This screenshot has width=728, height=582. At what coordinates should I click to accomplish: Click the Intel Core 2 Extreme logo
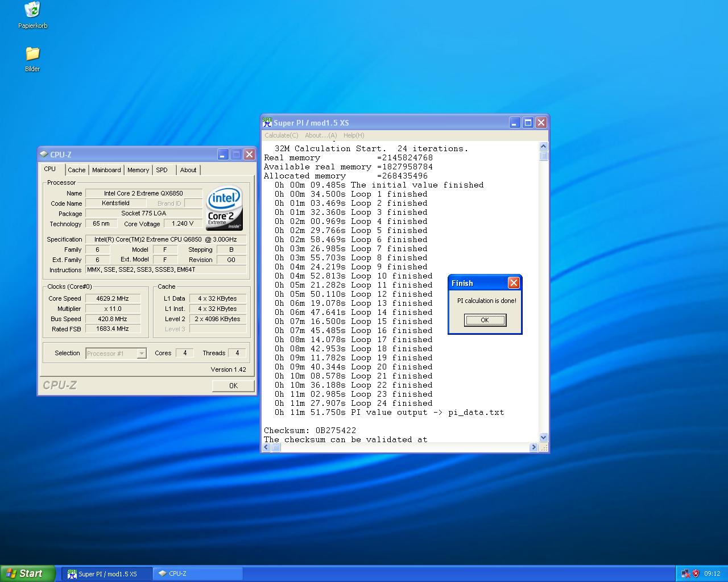(225, 209)
